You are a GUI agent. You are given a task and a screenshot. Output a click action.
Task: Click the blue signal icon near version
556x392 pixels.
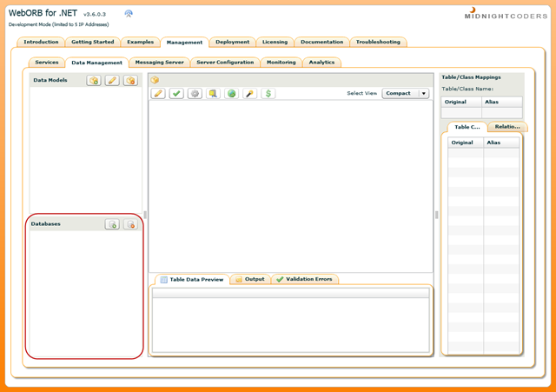pyautogui.click(x=129, y=14)
